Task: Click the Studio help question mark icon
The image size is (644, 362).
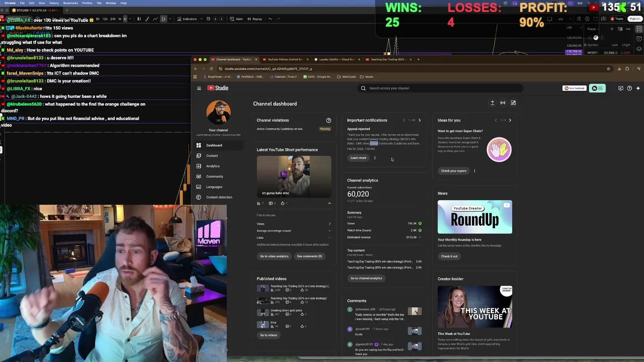Action: coord(629,88)
